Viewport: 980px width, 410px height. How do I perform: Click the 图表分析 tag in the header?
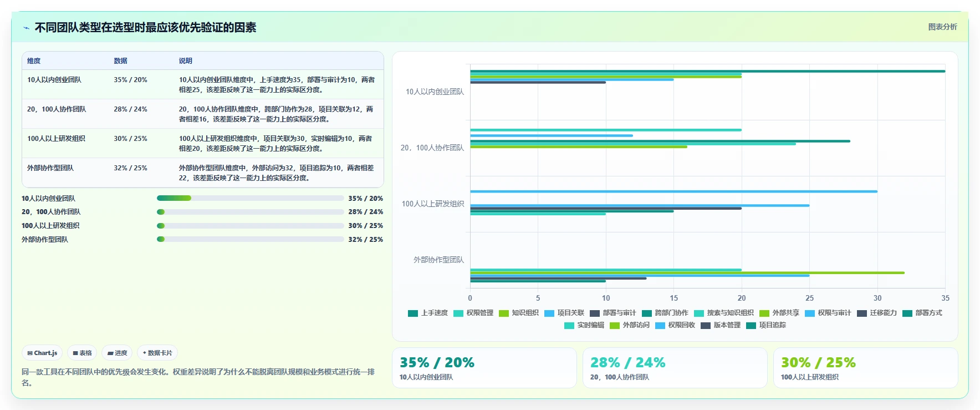[942, 27]
